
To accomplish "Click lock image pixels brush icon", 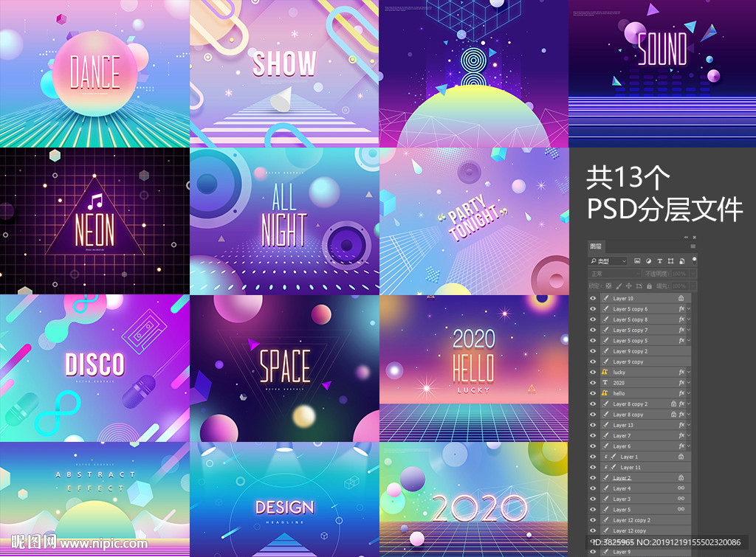I will pos(619,286).
